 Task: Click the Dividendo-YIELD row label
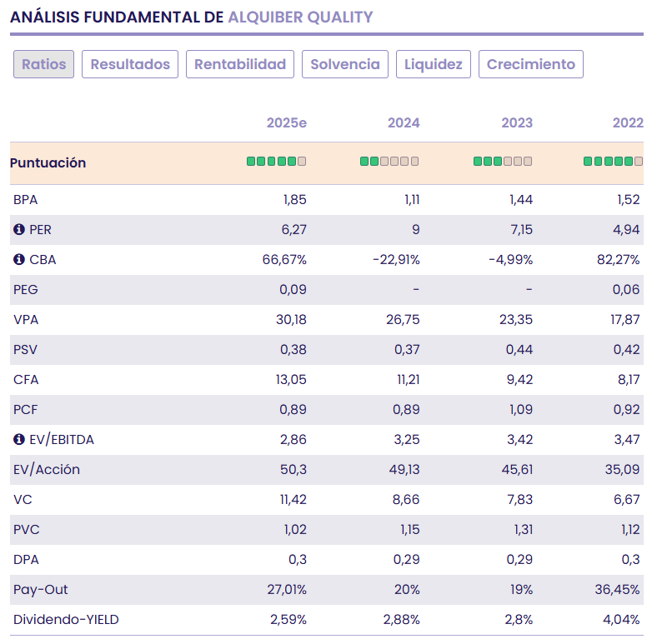point(67,620)
